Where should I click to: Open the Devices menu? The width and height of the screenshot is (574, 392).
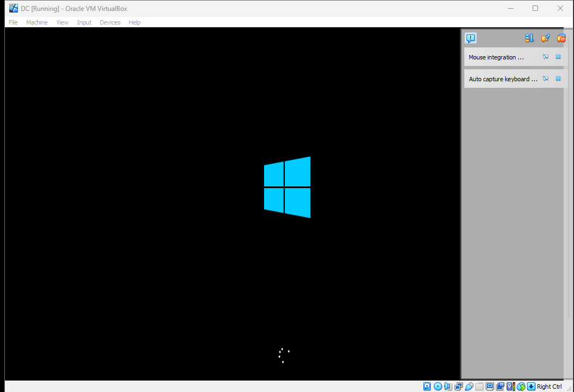click(110, 22)
